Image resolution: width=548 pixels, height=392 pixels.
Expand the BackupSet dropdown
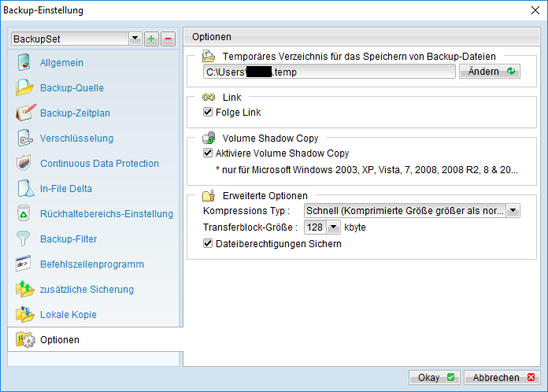pos(135,39)
